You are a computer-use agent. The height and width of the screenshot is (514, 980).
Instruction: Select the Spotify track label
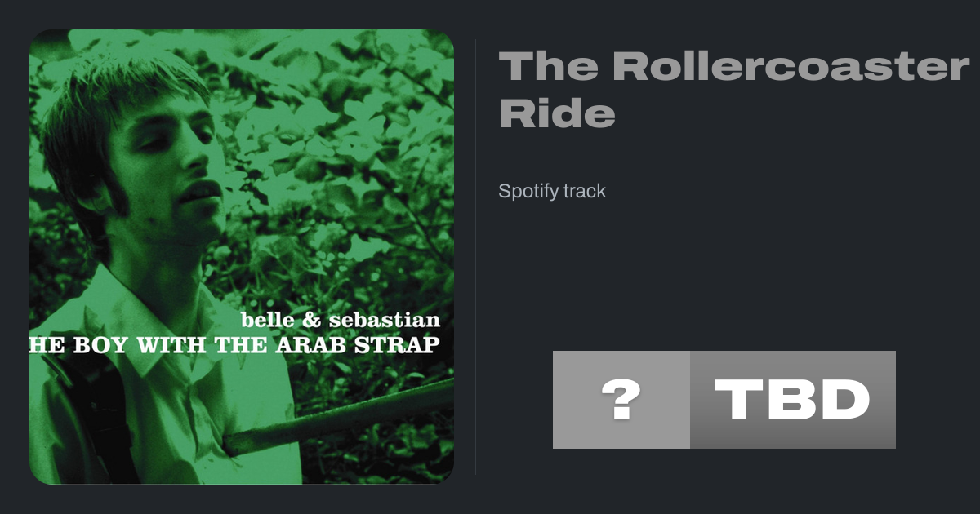click(552, 191)
